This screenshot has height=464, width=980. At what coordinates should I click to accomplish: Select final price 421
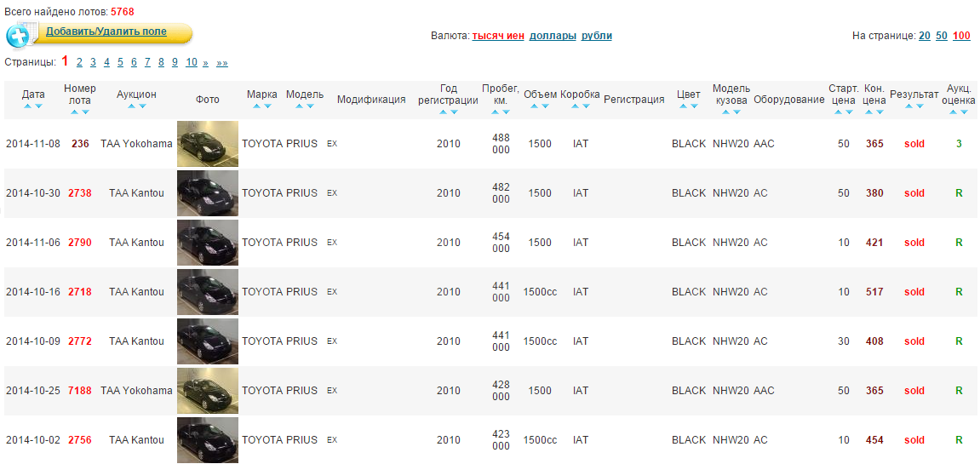pyautogui.click(x=874, y=243)
